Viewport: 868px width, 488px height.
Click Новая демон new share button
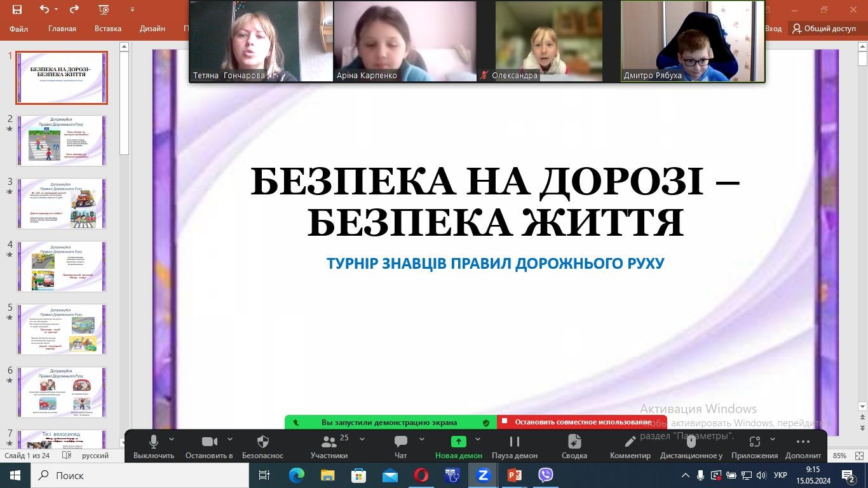tap(458, 446)
